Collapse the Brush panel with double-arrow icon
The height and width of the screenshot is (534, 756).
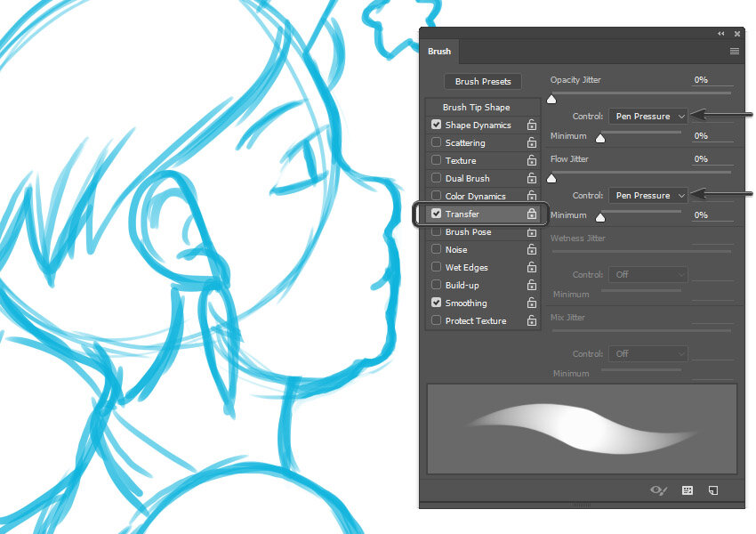click(720, 33)
